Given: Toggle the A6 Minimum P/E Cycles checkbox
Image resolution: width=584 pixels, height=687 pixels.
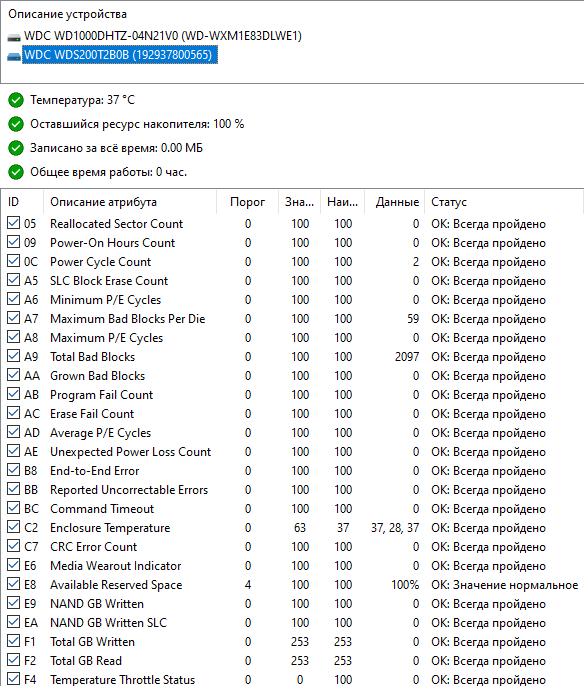Looking at the screenshot, I should click(14, 299).
